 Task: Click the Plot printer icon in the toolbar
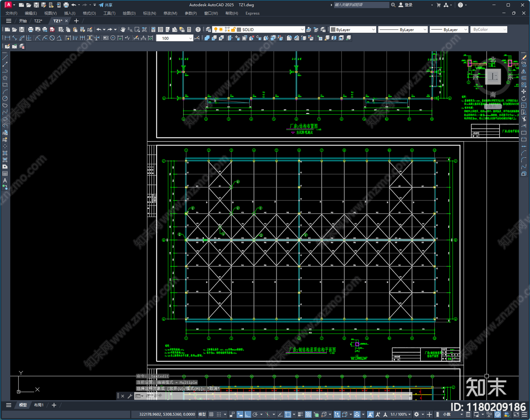[x=31, y=29]
